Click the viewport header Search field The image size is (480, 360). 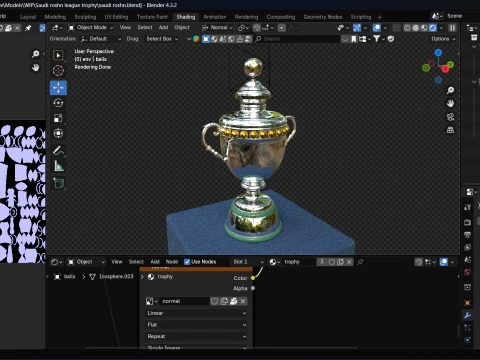(x=297, y=39)
